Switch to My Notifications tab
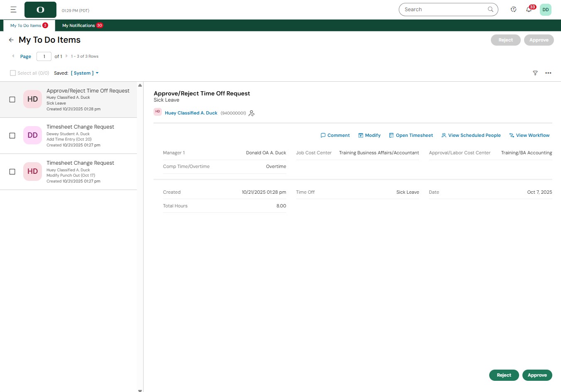The height and width of the screenshot is (392, 561). (83, 25)
